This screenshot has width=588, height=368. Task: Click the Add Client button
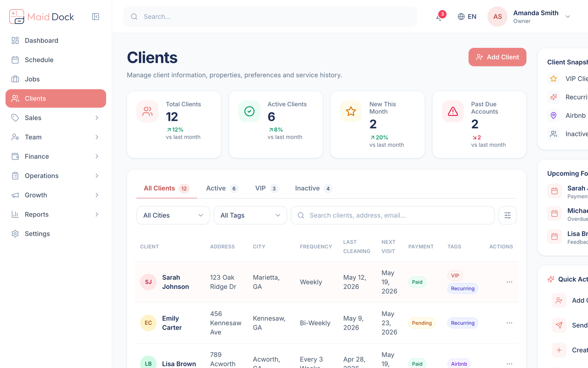click(x=497, y=57)
